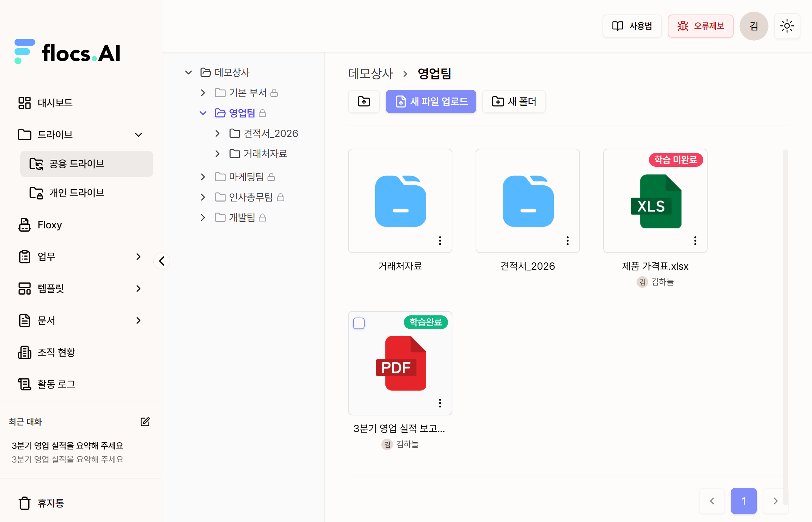This screenshot has height=522, width=812.
Task: Click 새 파일 업로드 button
Action: pos(431,101)
